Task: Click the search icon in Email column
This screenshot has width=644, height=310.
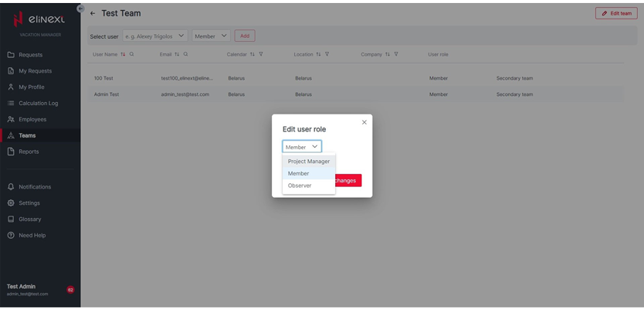Action: tap(185, 54)
